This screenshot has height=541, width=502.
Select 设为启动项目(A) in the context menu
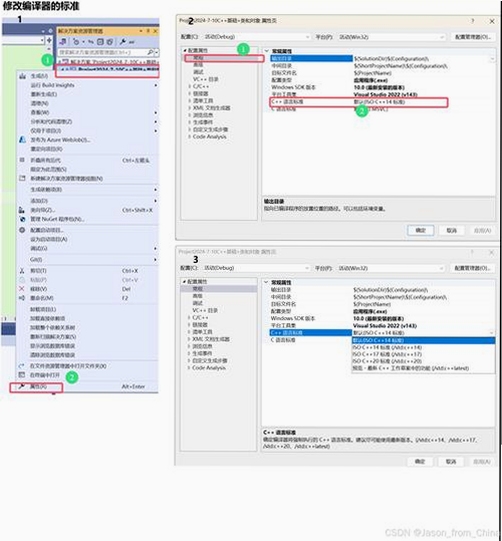pyautogui.click(x=49, y=239)
